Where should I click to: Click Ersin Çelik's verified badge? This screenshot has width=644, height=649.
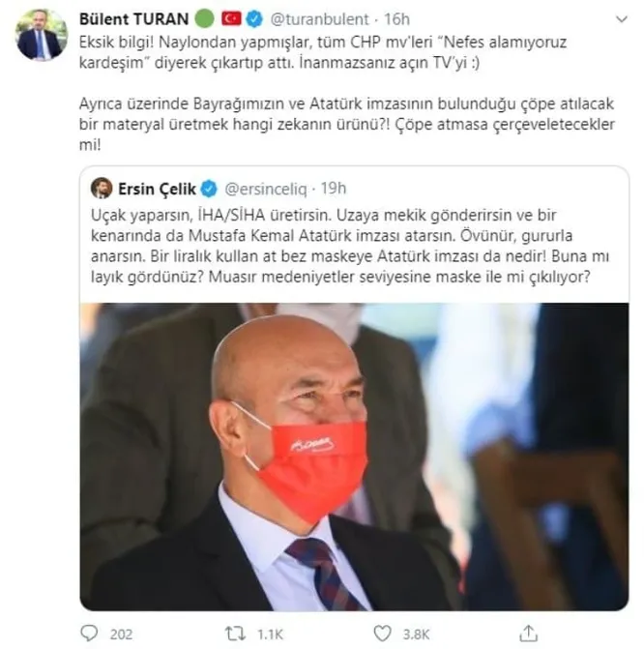click(x=209, y=189)
